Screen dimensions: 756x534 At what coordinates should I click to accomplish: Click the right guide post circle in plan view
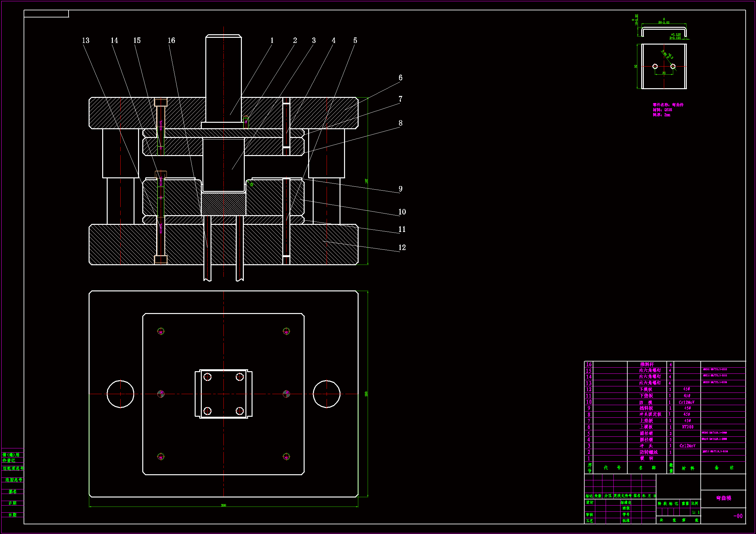pyautogui.click(x=327, y=394)
